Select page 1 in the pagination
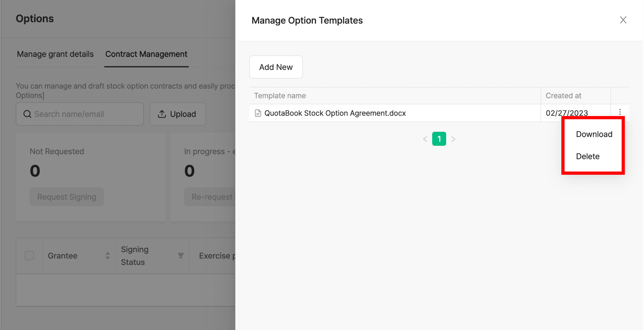 pyautogui.click(x=439, y=139)
